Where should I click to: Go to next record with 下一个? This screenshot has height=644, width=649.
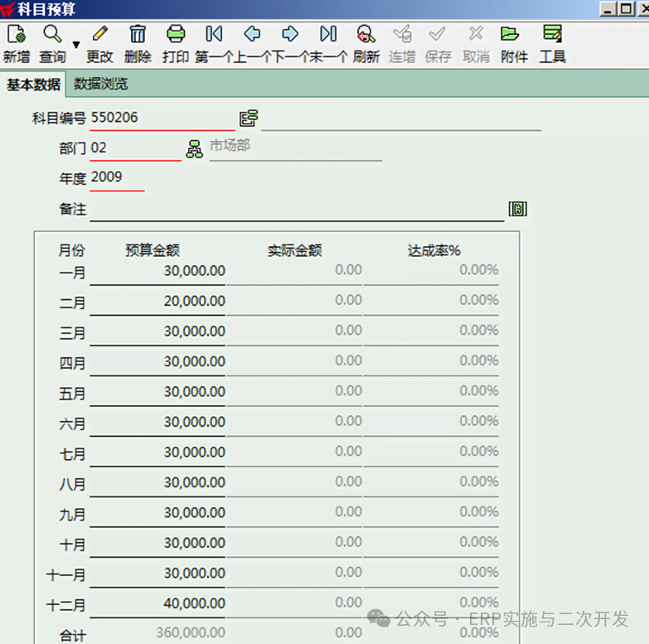(290, 35)
